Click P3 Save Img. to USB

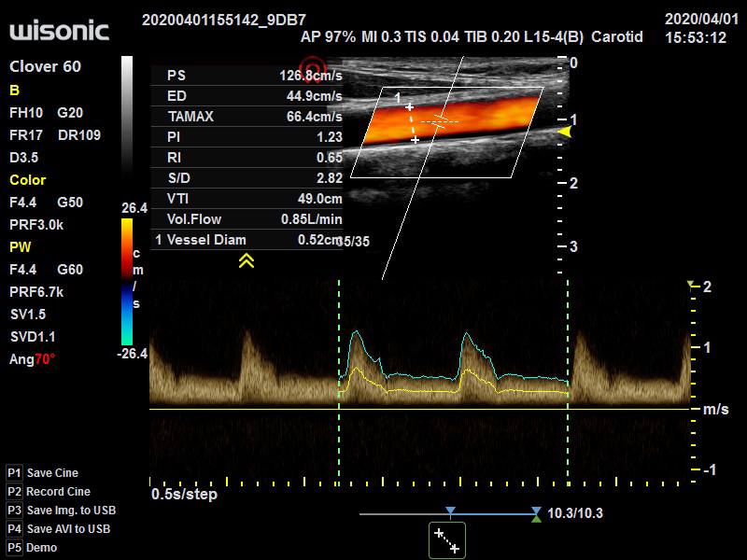click(x=60, y=511)
